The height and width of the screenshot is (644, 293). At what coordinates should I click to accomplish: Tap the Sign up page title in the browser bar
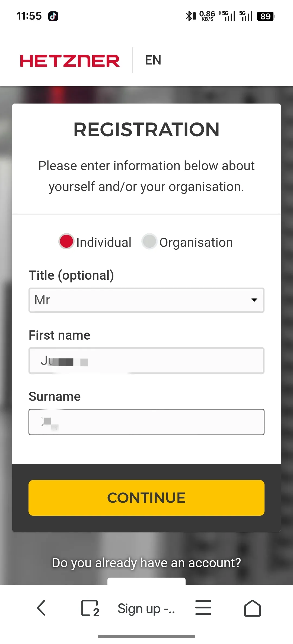(146, 608)
